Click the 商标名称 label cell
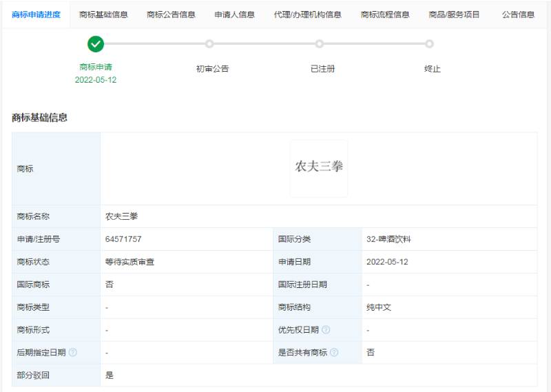This screenshot has width=551, height=392. click(56, 216)
